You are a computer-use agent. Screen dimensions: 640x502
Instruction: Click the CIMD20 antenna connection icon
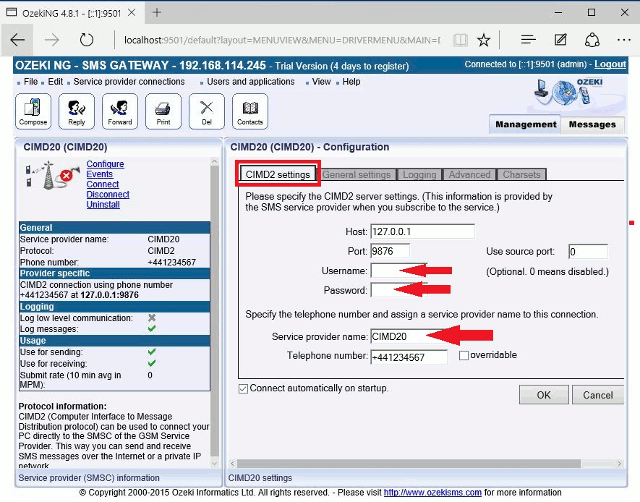pyautogui.click(x=52, y=175)
